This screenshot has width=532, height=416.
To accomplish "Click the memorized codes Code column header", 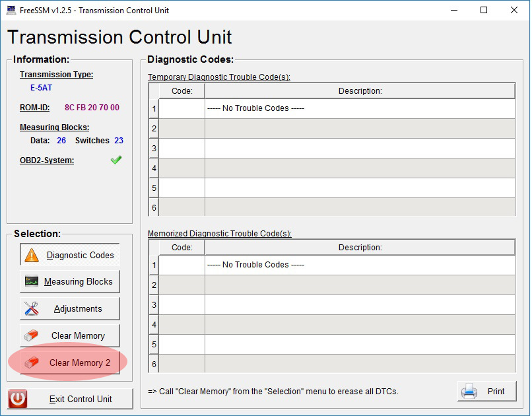I will (182, 248).
